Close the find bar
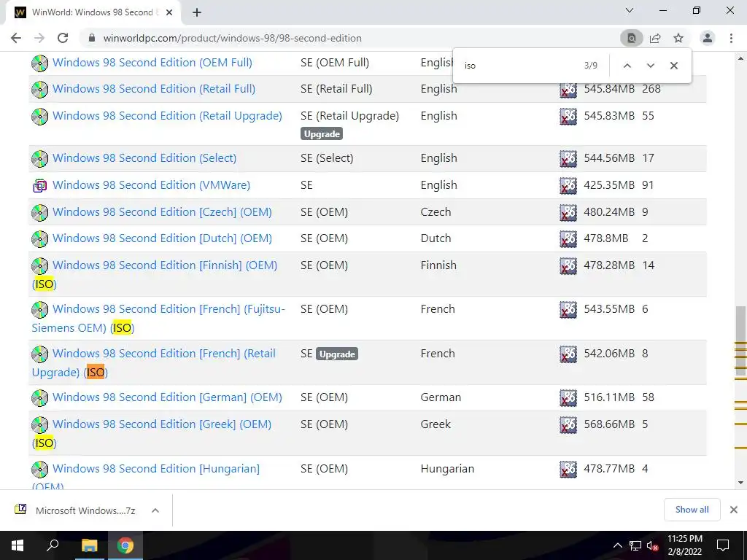 (673, 66)
